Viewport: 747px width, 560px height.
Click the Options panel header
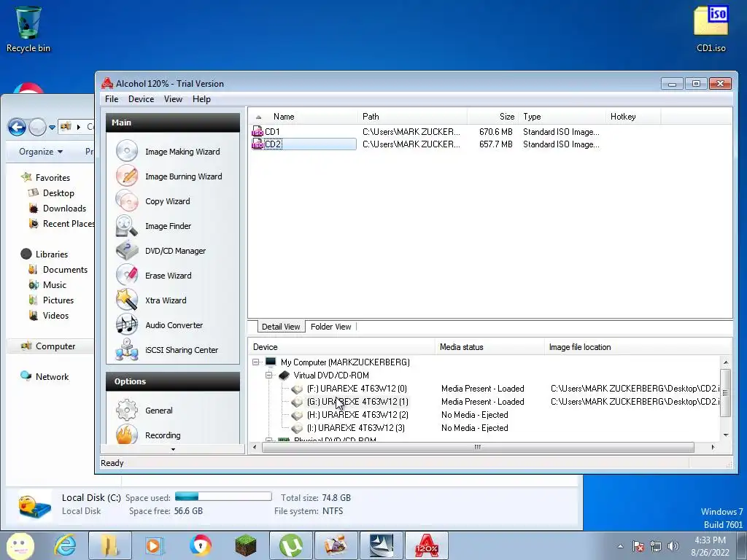(173, 381)
